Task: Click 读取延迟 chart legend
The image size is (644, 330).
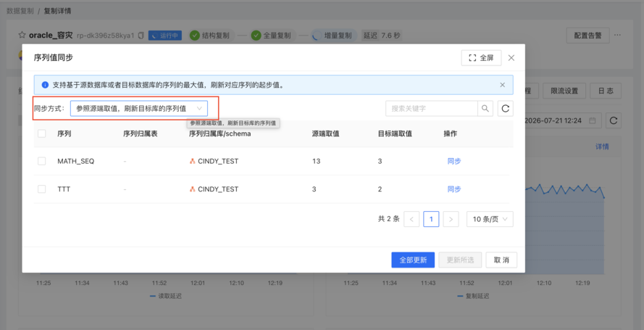Action: click(165, 296)
